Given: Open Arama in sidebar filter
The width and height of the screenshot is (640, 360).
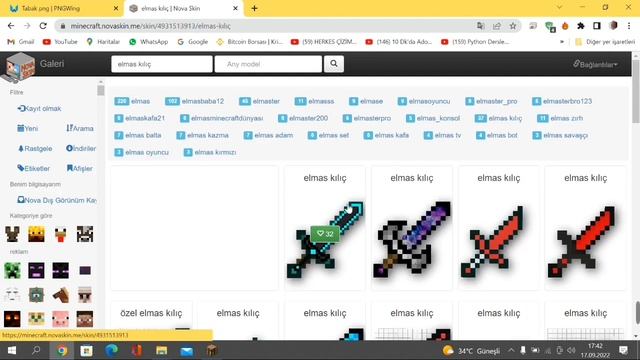Looking at the screenshot, I should coord(80,128).
